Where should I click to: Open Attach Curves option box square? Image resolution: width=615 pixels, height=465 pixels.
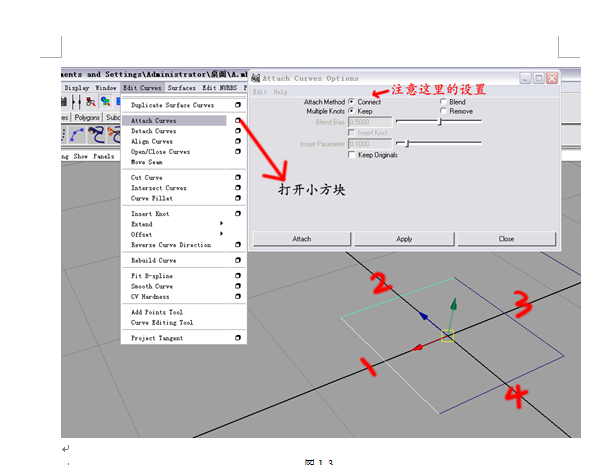[x=238, y=121]
